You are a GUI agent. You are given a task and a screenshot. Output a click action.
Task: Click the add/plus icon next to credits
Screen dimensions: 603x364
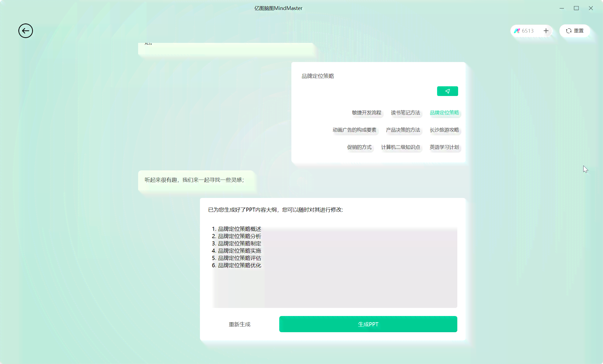(x=546, y=30)
